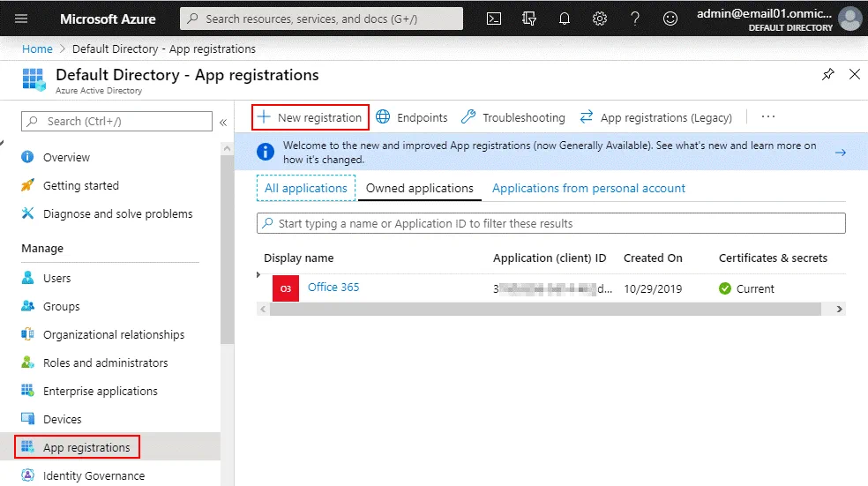Pin the blade to dashboard

pyautogui.click(x=827, y=74)
